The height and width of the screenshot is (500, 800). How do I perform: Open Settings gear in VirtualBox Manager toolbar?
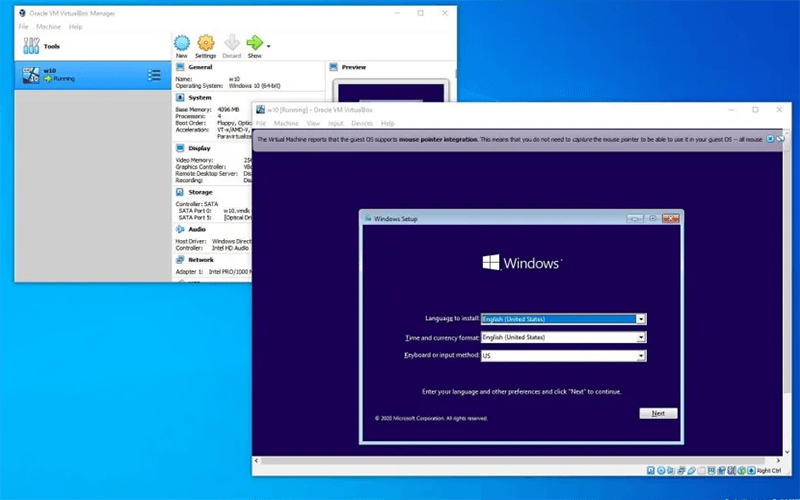coord(206,43)
